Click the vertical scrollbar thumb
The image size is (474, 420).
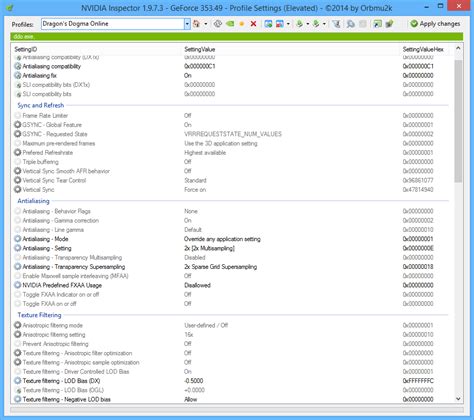point(458,121)
